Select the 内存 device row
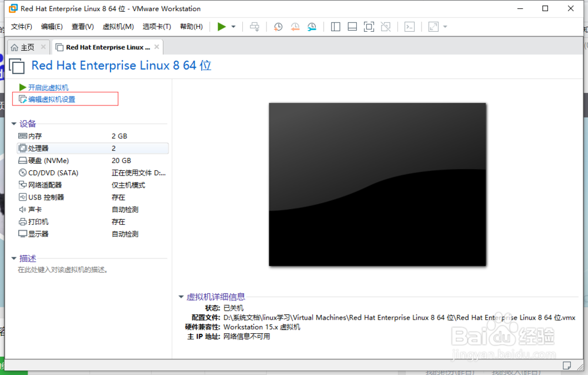 (93, 136)
